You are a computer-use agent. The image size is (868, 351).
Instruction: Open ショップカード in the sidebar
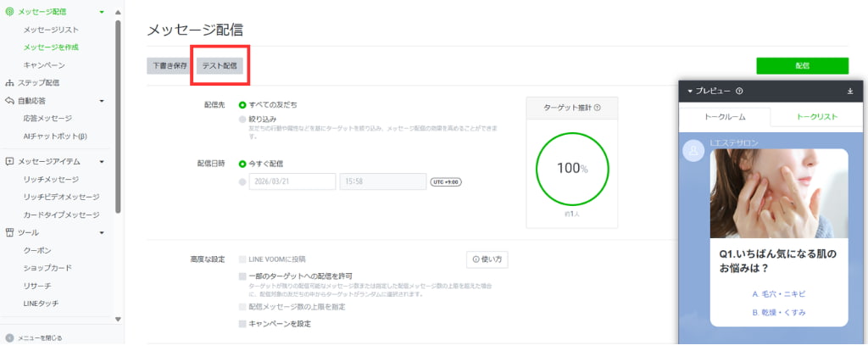[x=47, y=268]
